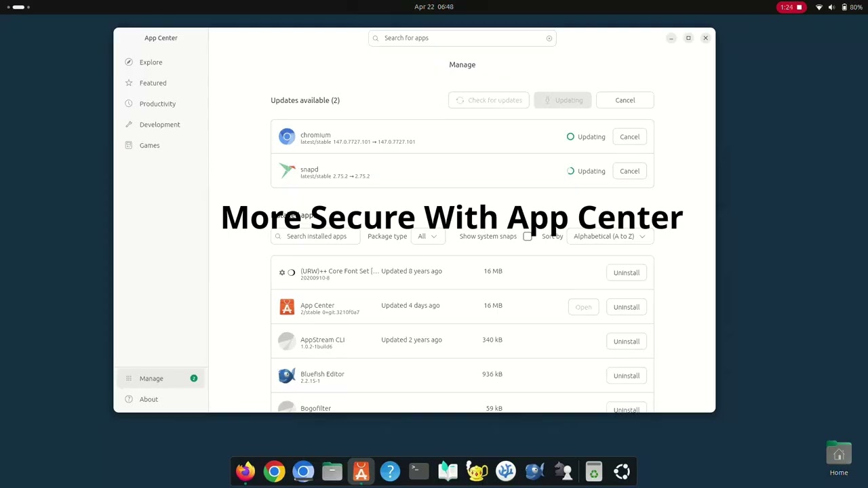This screenshot has width=868, height=488.
Task: Click the Manage grid icon
Action: point(129,378)
